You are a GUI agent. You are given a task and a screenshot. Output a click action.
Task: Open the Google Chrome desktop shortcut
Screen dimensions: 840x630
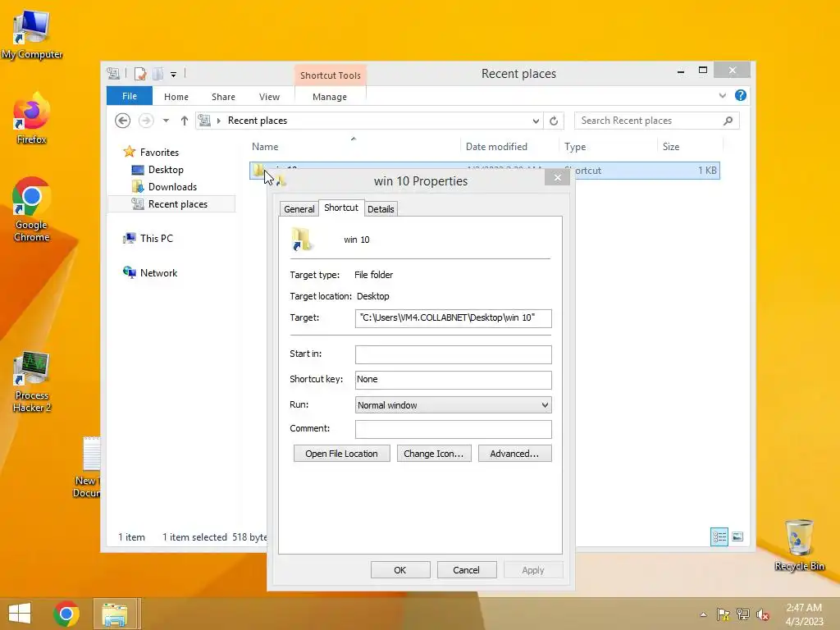(32, 209)
